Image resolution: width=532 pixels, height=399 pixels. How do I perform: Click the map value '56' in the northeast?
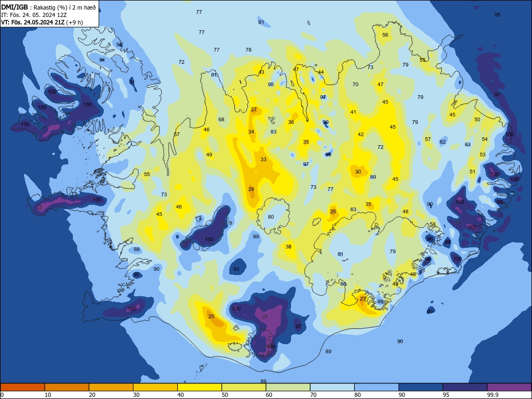pyautogui.click(x=385, y=35)
